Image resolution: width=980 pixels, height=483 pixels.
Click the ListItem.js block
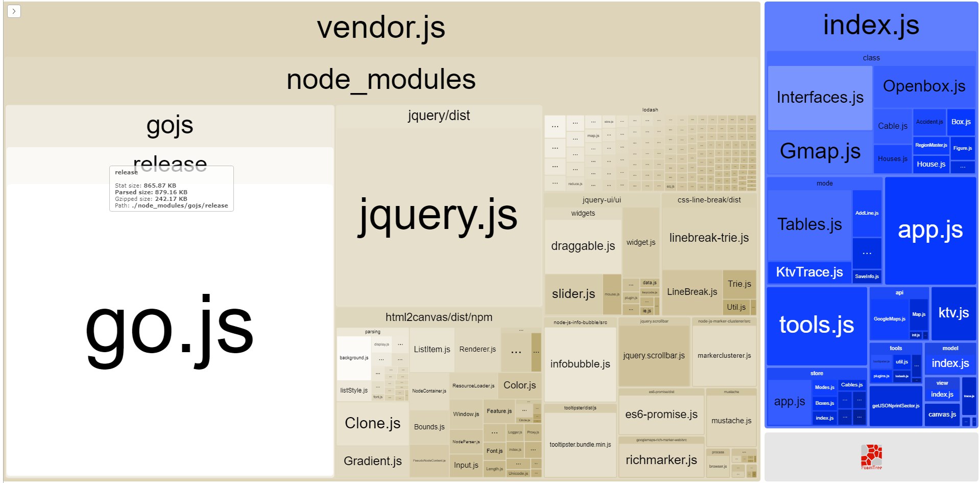point(432,350)
